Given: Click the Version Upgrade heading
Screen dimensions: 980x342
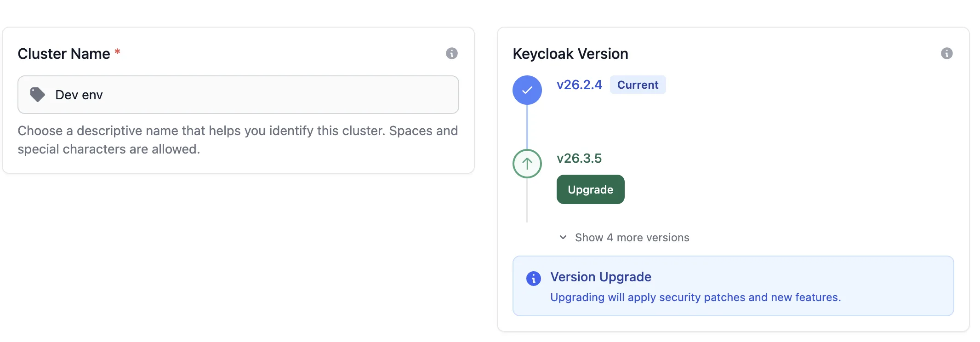Looking at the screenshot, I should point(601,277).
